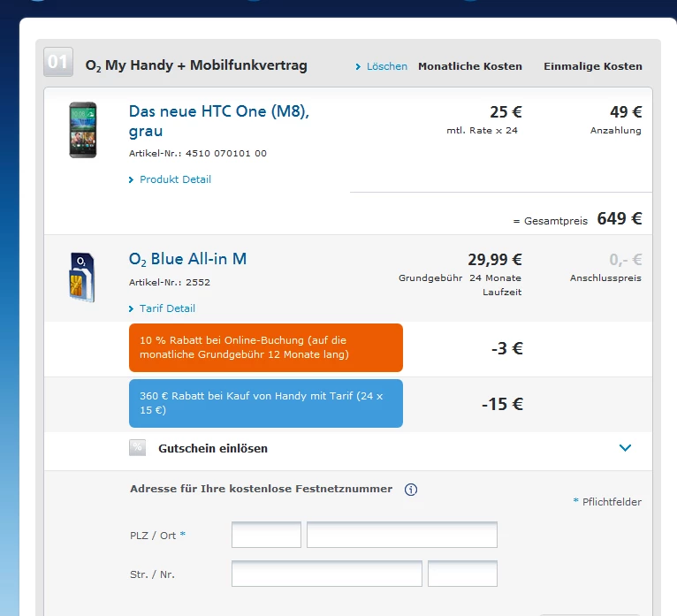Open the O2 Blue All-in M title
Viewport: 677px width, 616px height.
188,259
